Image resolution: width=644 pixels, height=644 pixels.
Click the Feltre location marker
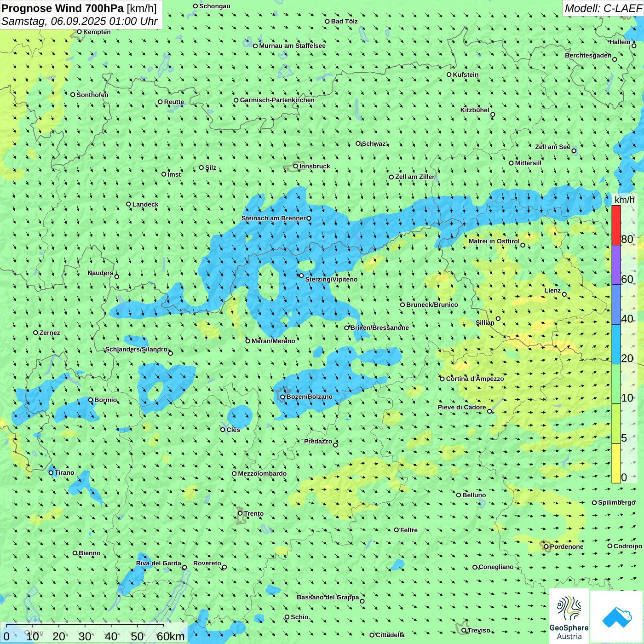[397, 530]
